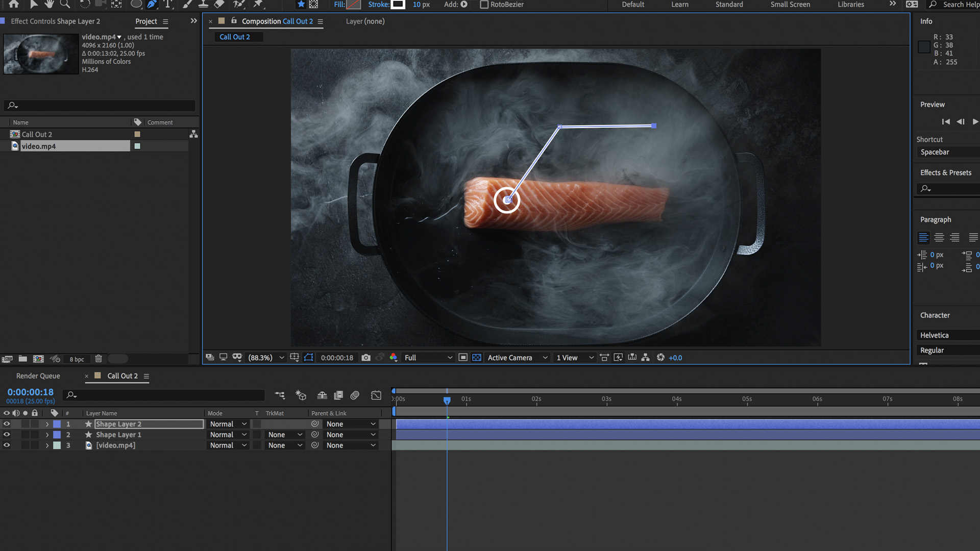Take a snapshot of the composition

coord(366,358)
